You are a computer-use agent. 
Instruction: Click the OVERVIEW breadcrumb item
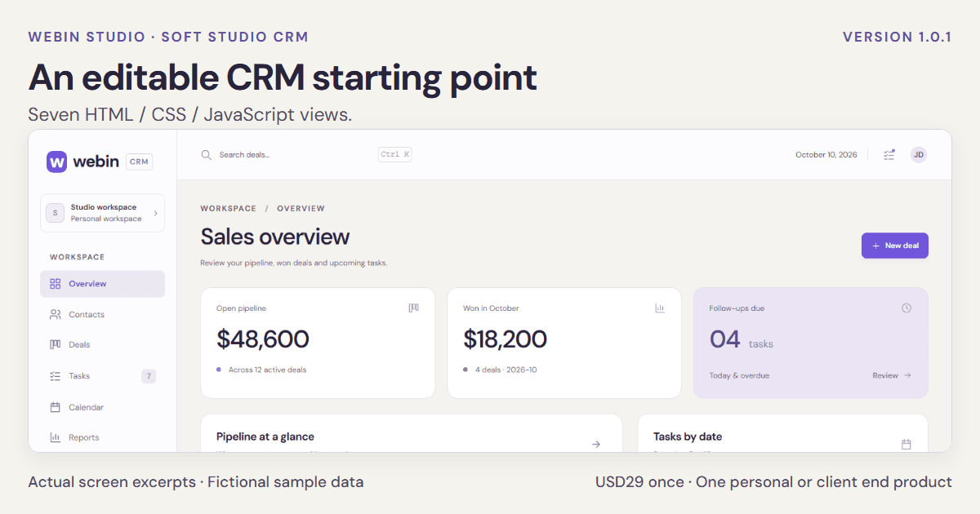click(x=301, y=208)
